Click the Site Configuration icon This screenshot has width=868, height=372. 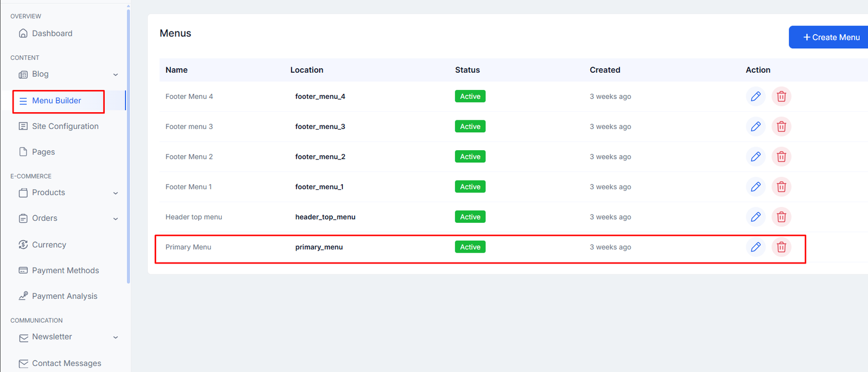[x=23, y=126]
